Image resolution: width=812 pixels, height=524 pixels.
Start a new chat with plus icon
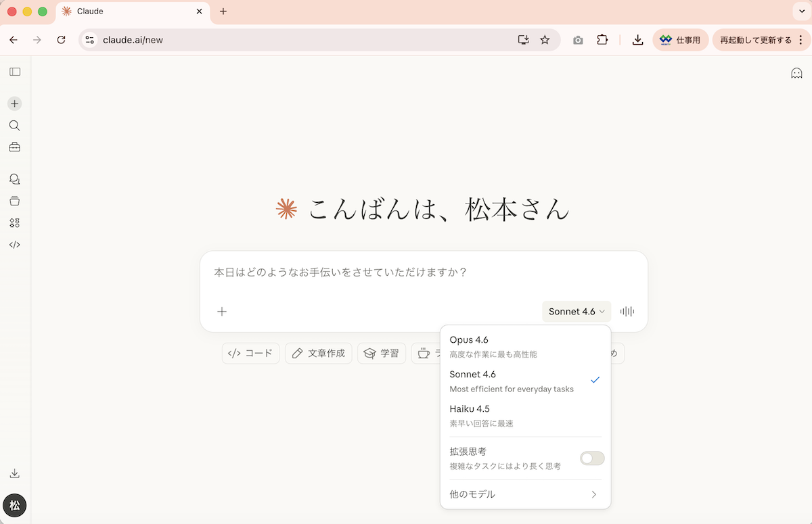(15, 103)
